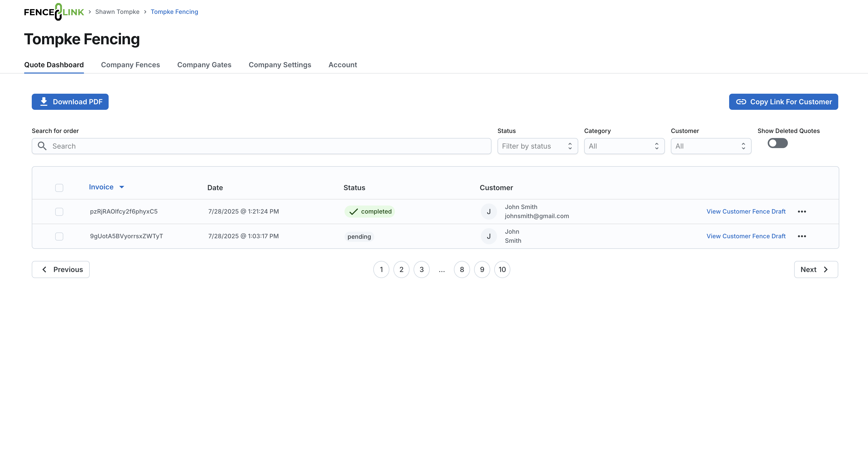Click the pending status badge
The image size is (868, 475).
tap(359, 237)
